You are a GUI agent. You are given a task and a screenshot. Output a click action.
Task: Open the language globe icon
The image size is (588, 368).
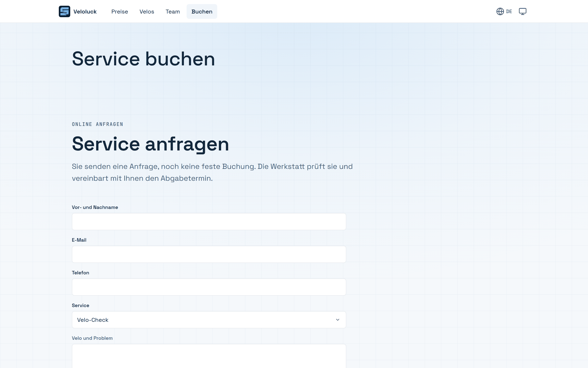click(500, 11)
